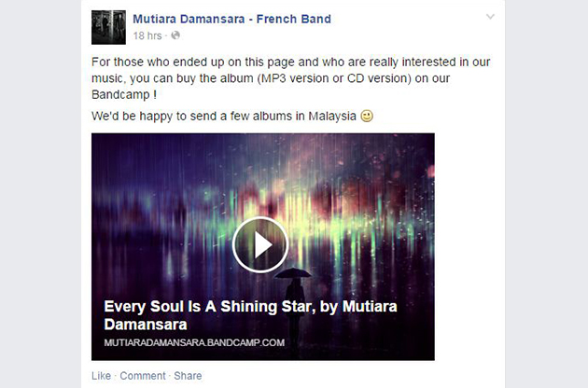The height and width of the screenshot is (388, 588).
Task: Click the globe public audience icon
Action: (175, 35)
